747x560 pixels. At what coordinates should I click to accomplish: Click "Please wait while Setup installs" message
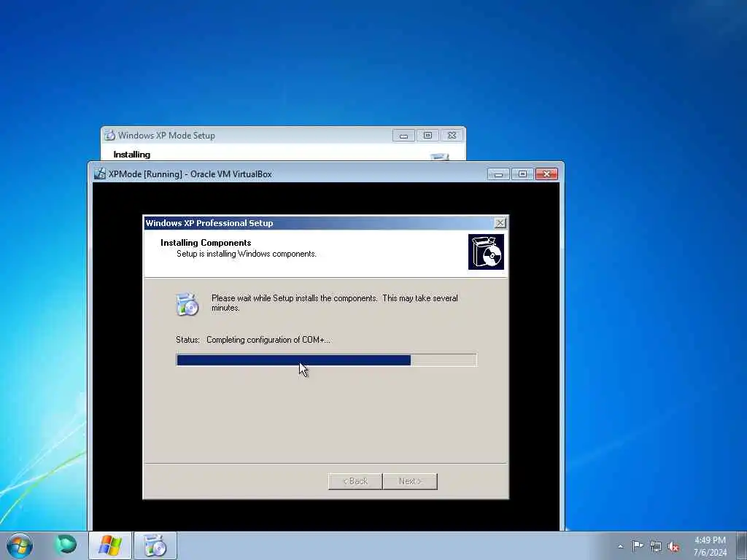coord(334,303)
